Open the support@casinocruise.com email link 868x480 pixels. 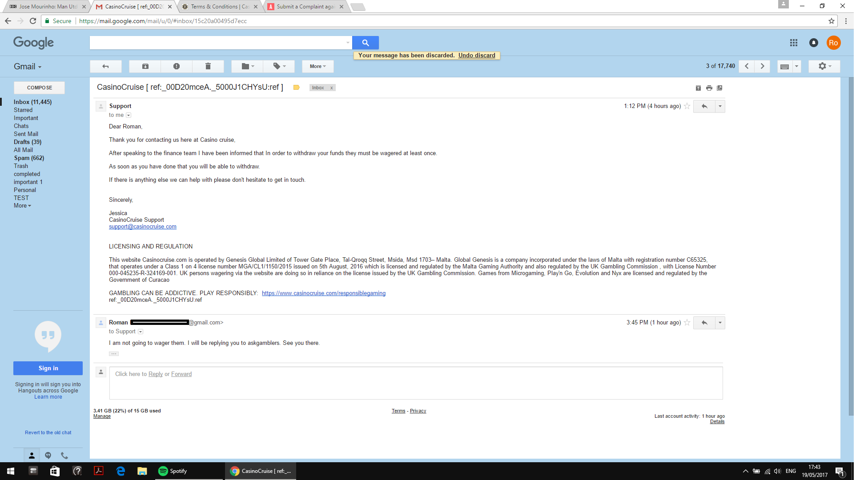(x=143, y=227)
